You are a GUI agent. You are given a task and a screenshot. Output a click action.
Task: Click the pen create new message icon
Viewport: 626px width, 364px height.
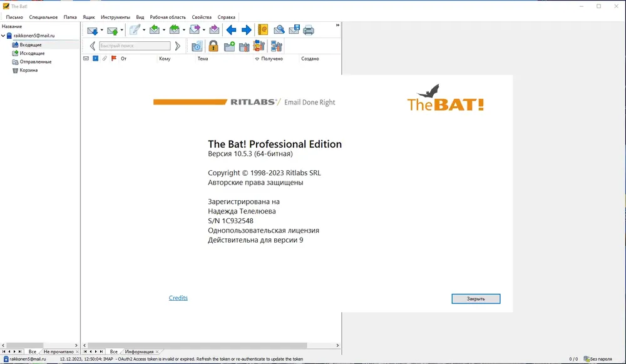coord(135,30)
